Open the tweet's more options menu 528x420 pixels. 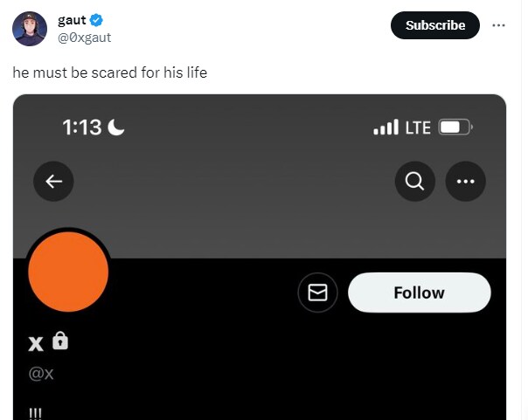[x=498, y=25]
